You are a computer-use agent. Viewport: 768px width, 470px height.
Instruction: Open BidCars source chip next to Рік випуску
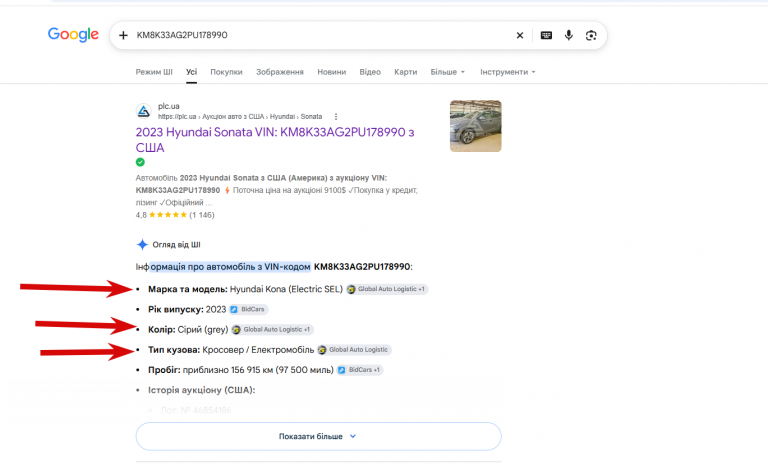point(248,309)
